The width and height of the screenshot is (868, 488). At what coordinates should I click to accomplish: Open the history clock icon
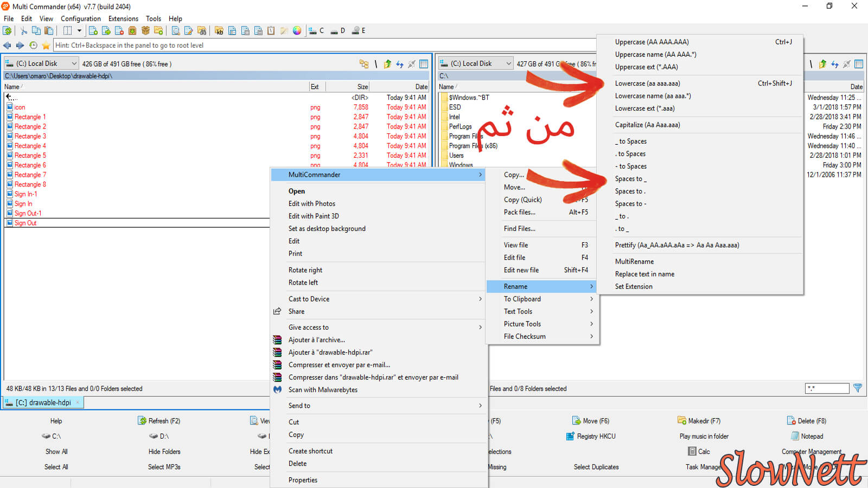(x=33, y=46)
